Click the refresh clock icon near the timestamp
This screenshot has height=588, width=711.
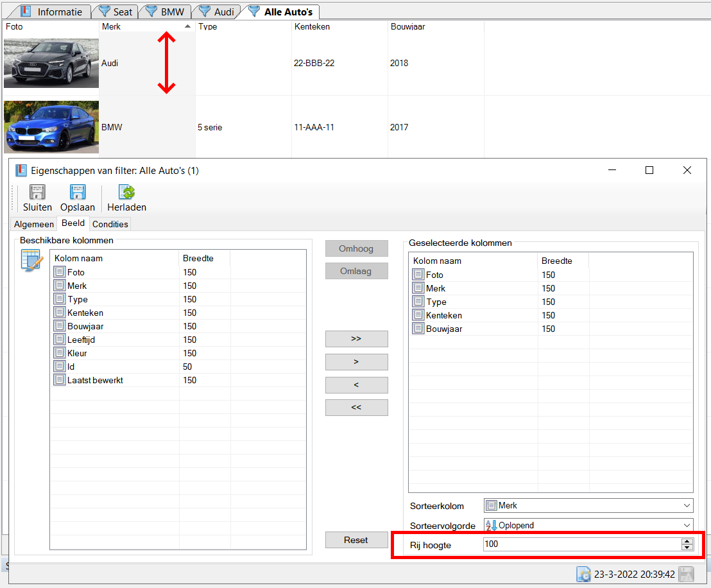pyautogui.click(x=583, y=574)
